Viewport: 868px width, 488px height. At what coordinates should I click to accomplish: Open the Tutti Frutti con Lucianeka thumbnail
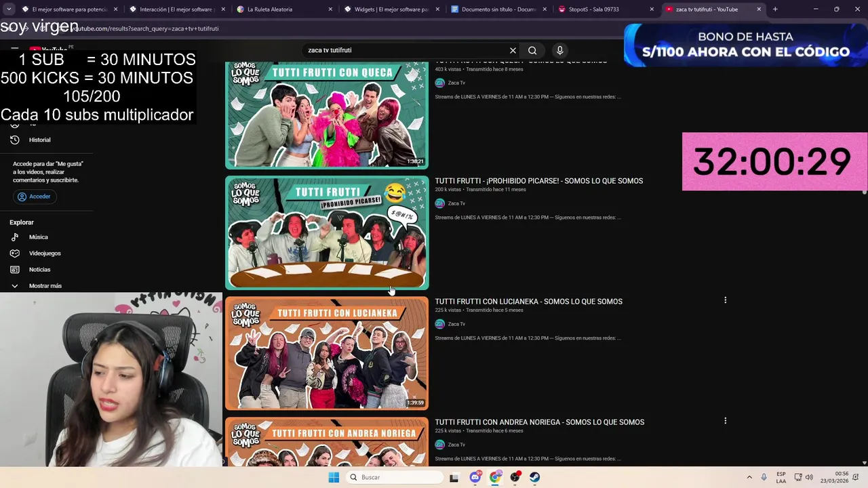click(x=327, y=353)
